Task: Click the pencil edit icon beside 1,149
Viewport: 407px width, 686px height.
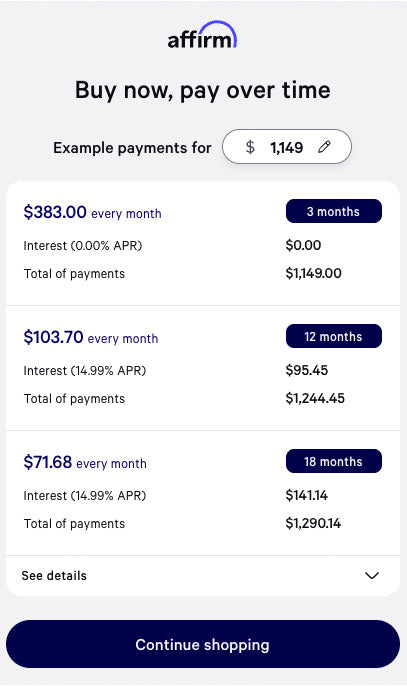Action: tap(324, 147)
